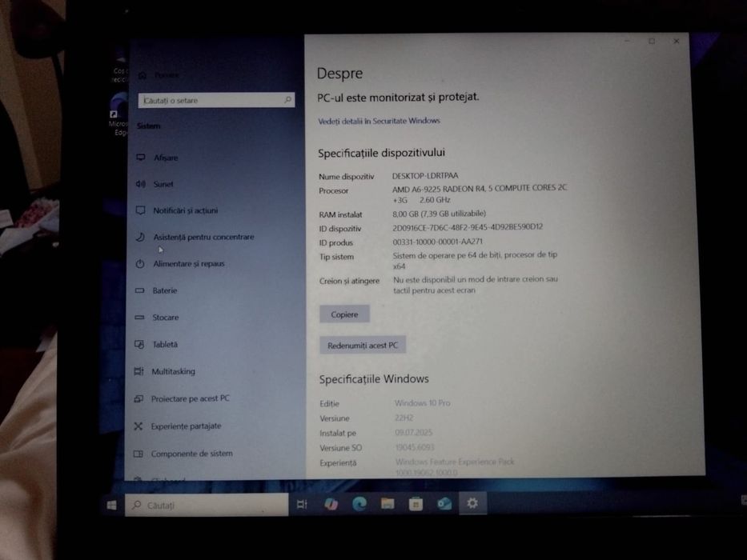
Task: Open Microsoft Edge from the taskbar
Action: click(359, 504)
